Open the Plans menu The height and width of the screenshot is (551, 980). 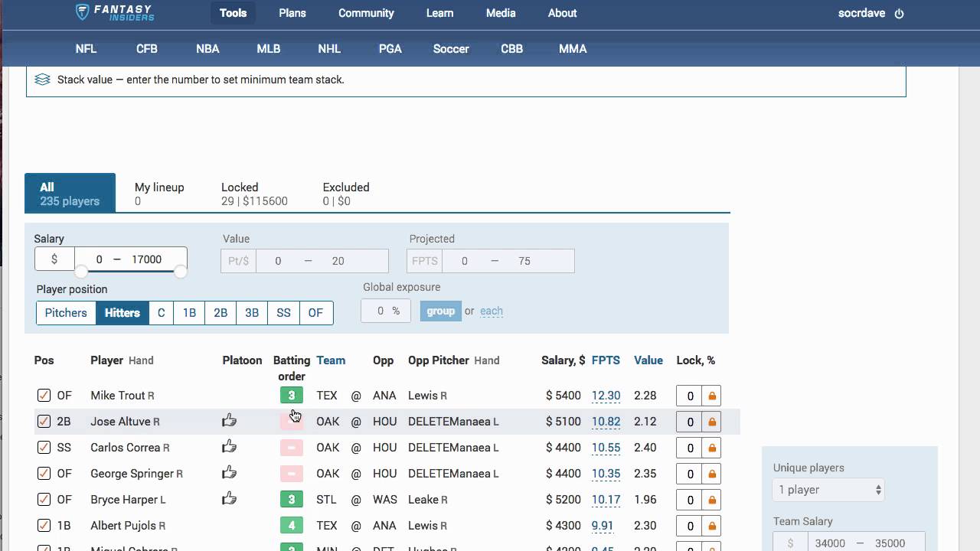click(292, 13)
